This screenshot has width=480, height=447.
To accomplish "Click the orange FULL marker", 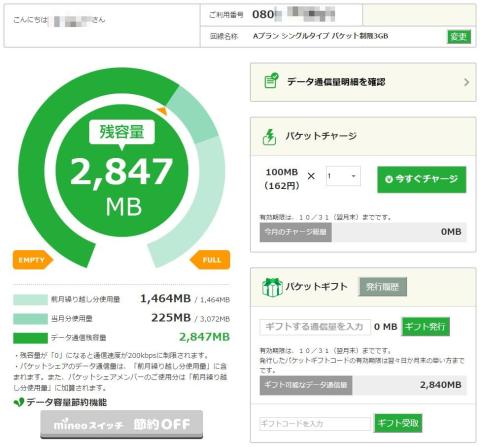I will 210,260.
